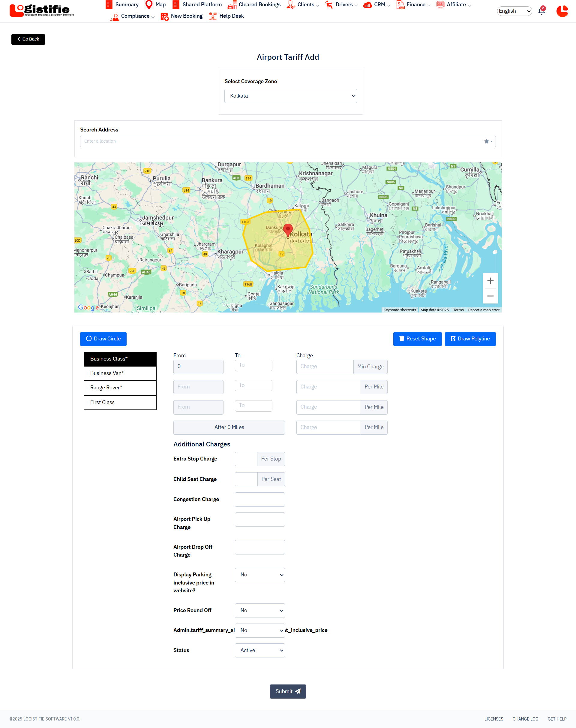Select the Business Van vehicle tab
The image size is (576, 728).
tap(120, 373)
